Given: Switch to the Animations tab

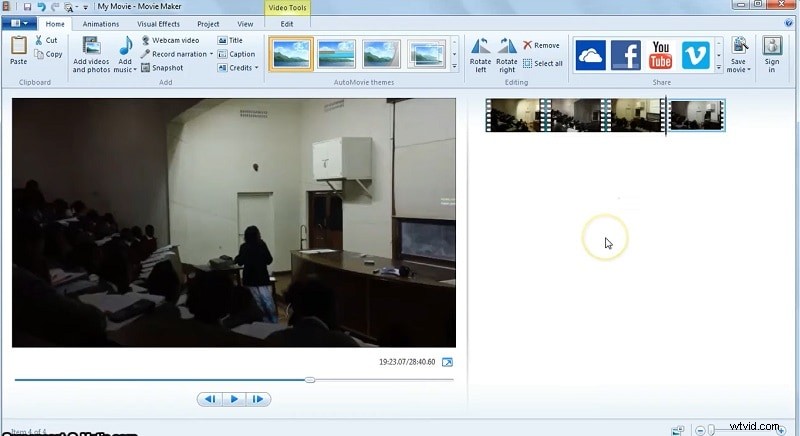Looking at the screenshot, I should point(101,24).
